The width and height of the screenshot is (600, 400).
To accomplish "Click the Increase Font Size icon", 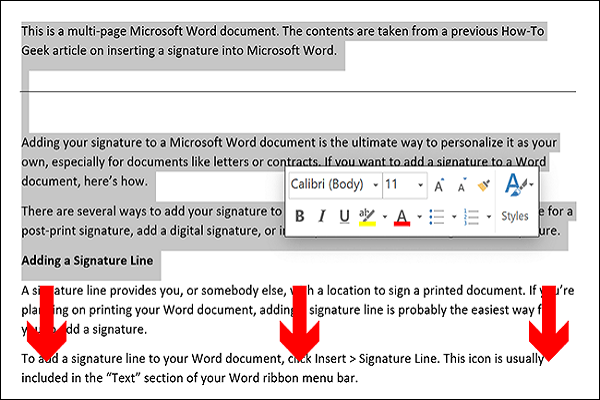I will (x=439, y=185).
